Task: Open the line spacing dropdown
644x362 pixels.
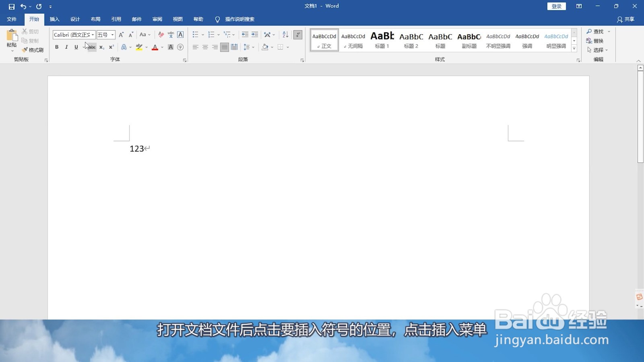Action: [249, 47]
